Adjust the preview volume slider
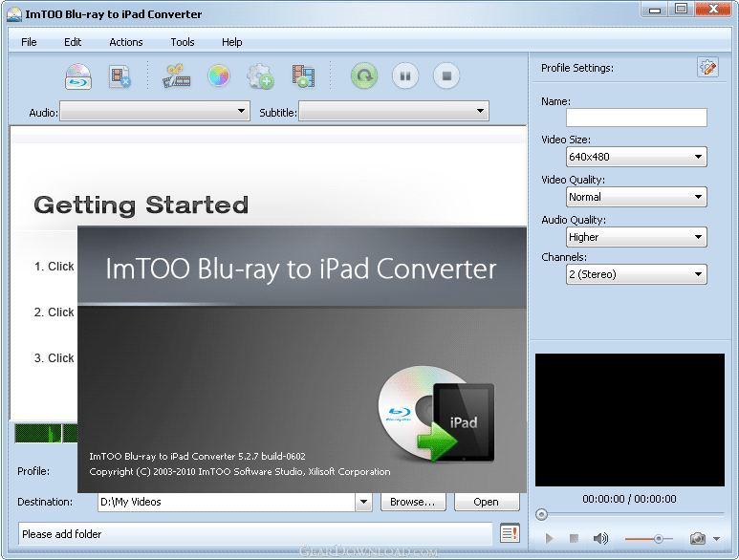This screenshot has width=739, height=560. [648, 538]
